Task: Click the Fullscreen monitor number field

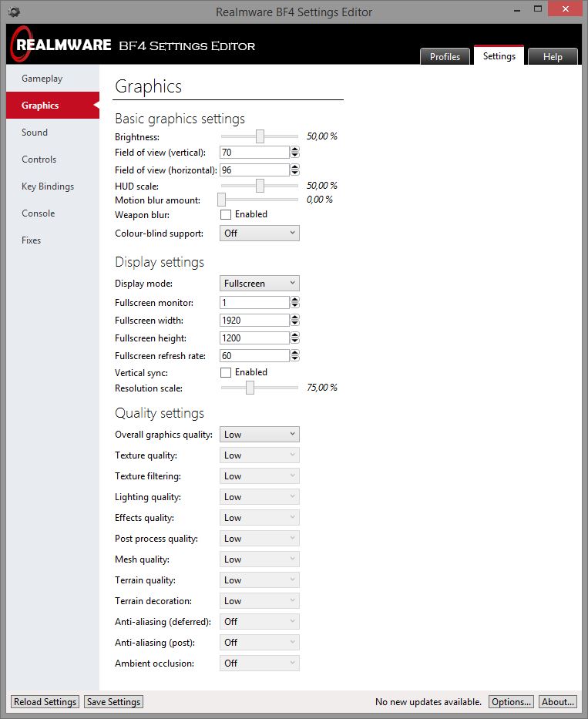Action: point(254,303)
